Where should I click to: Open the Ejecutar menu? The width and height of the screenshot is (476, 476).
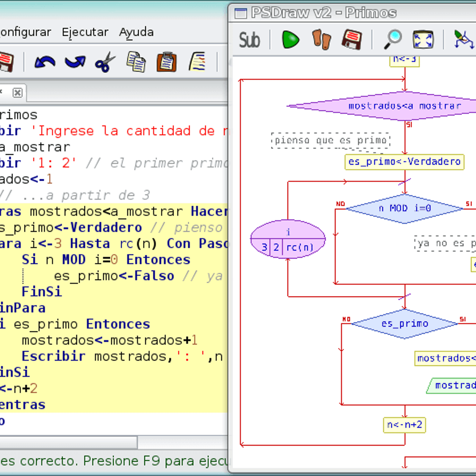point(85,32)
